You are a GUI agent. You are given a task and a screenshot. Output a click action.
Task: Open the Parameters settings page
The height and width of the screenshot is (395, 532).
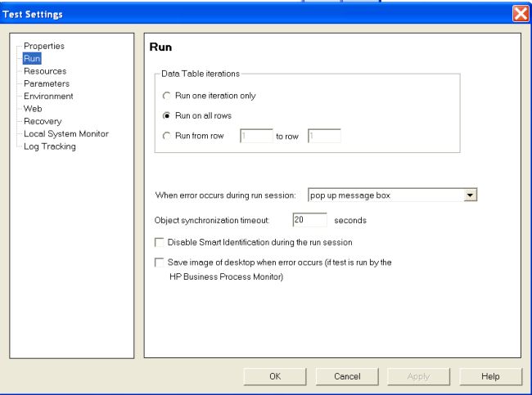[47, 83]
